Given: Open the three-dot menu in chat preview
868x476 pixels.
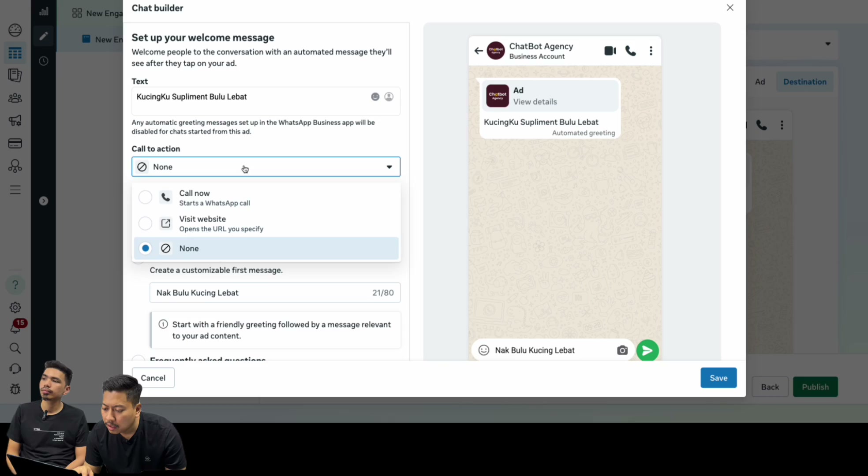Looking at the screenshot, I should click(x=651, y=51).
